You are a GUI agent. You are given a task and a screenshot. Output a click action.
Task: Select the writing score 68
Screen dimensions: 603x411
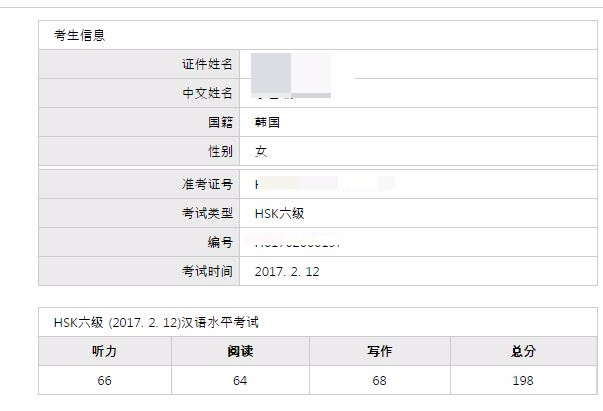click(x=379, y=381)
